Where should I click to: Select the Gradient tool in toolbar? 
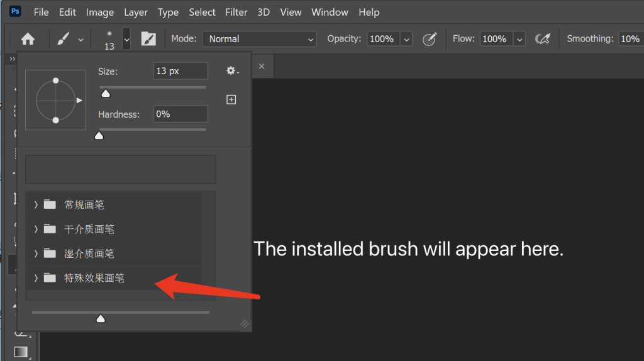(x=21, y=352)
